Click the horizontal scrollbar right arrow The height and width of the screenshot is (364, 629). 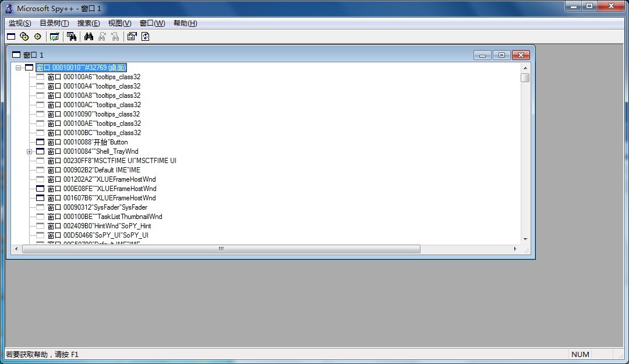[x=515, y=249]
